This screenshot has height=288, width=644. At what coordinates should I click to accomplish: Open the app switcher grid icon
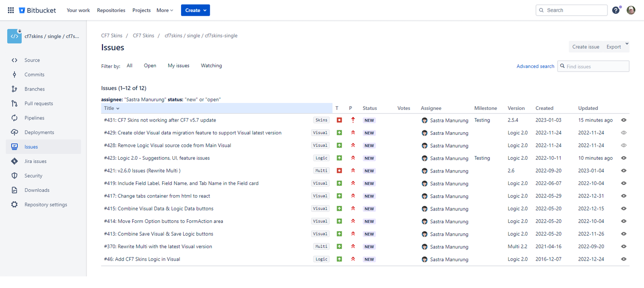(11, 10)
